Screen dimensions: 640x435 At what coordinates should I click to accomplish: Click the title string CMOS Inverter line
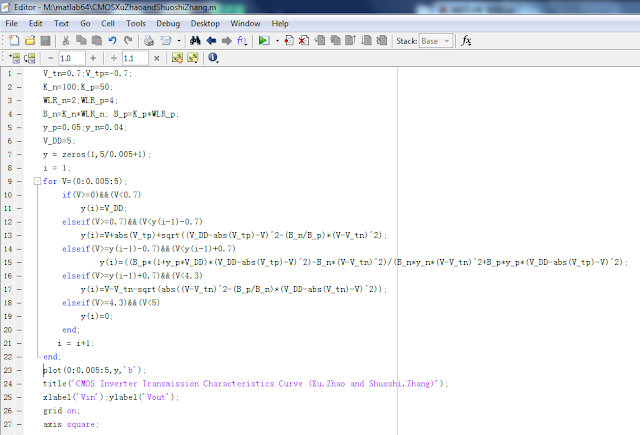[245, 384]
